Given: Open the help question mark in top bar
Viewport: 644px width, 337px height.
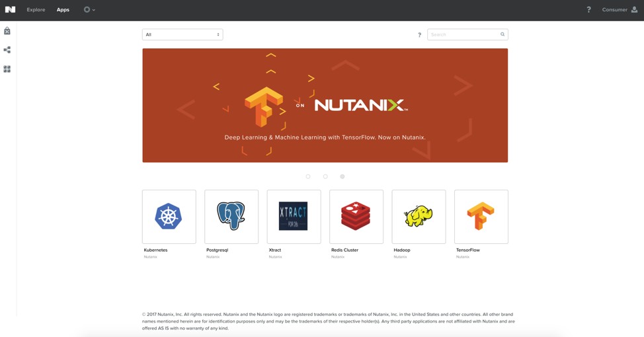Looking at the screenshot, I should [x=588, y=9].
